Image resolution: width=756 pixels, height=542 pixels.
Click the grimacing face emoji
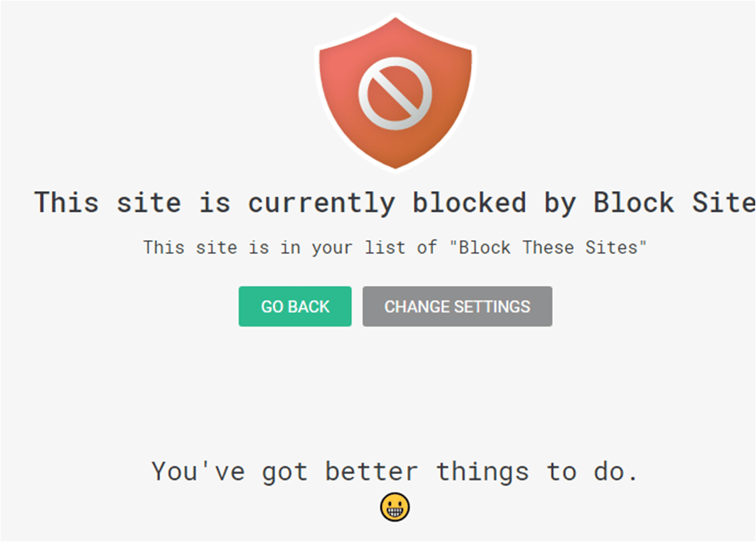click(x=395, y=508)
